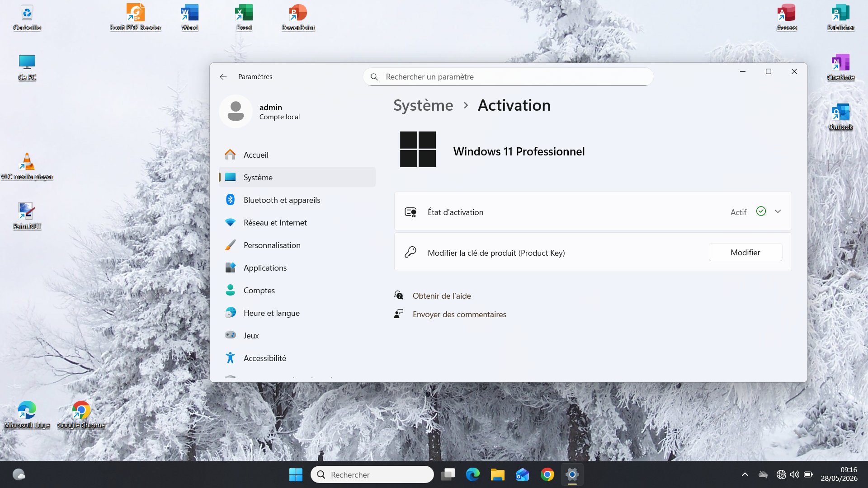Open File Explorer from the taskbar
Screen dimensions: 868x488
[x=497, y=474]
